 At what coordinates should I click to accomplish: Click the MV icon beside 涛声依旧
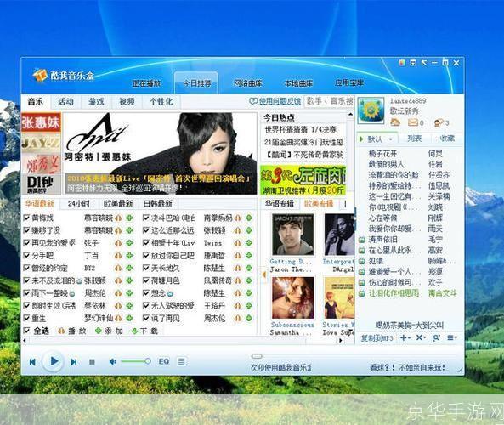tap(362, 240)
